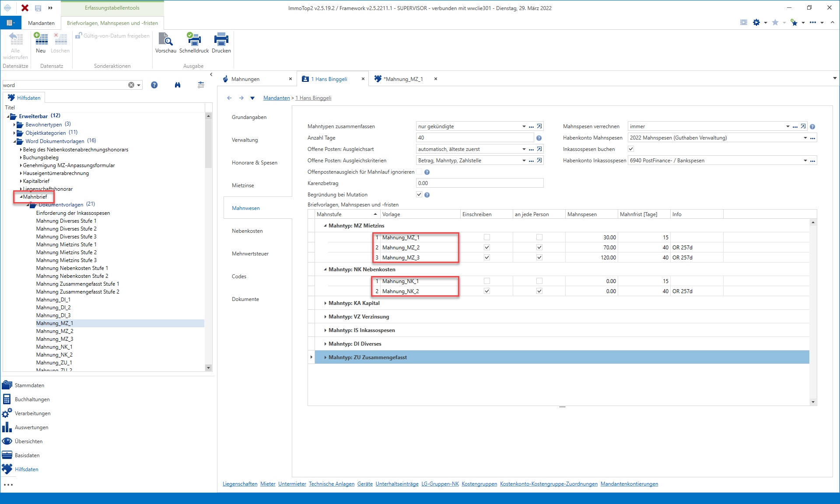The width and height of the screenshot is (840, 504).
Task: Click the red X cancel icon in title bar
Action: 25,8
